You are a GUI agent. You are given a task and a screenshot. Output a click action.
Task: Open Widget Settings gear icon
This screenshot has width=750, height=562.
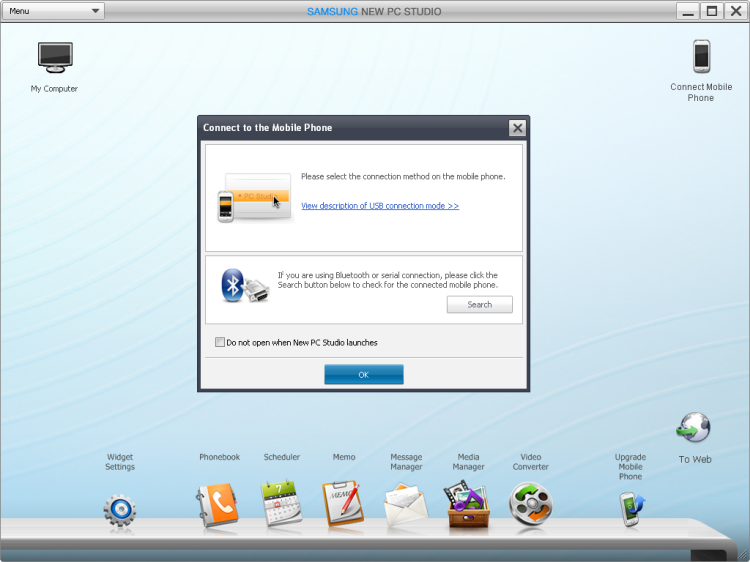(x=120, y=511)
